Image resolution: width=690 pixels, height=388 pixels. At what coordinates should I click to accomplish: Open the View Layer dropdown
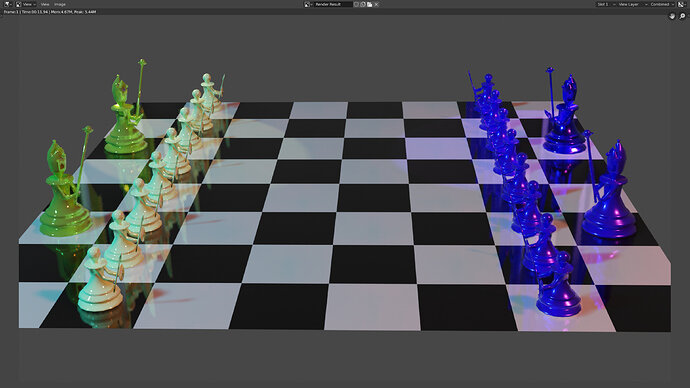[x=632, y=4]
